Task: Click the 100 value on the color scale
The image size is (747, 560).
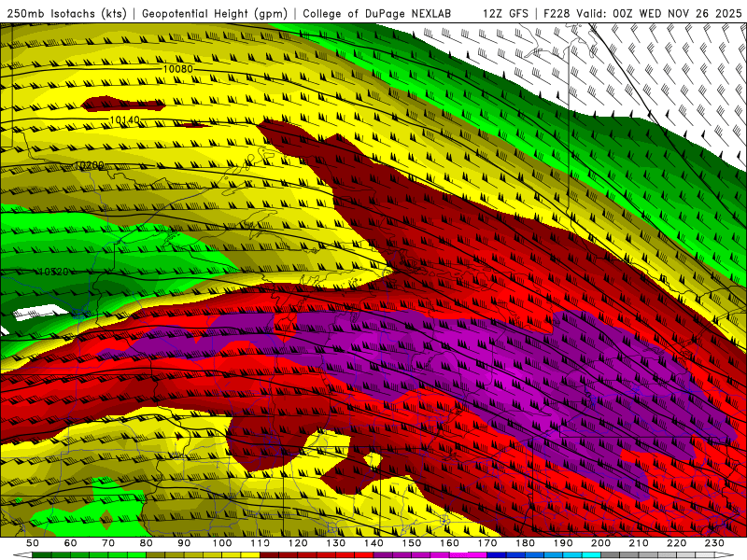Action: pyautogui.click(x=222, y=543)
